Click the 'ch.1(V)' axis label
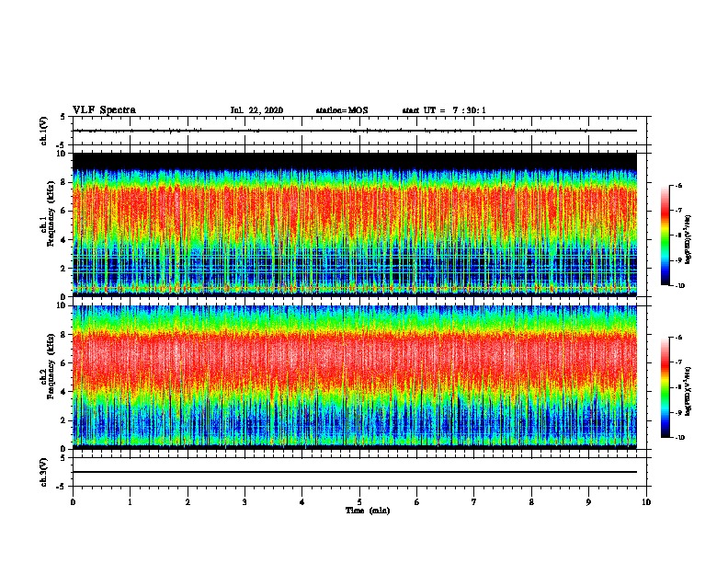Screen dimensions: 728x563 coord(44,131)
